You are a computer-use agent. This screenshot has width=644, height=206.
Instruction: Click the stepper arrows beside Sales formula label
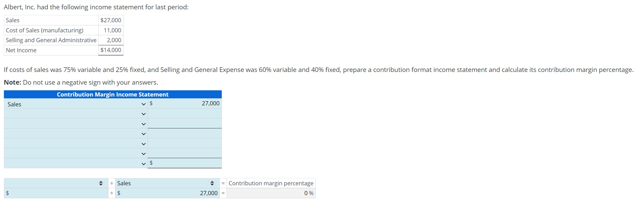[212, 183]
